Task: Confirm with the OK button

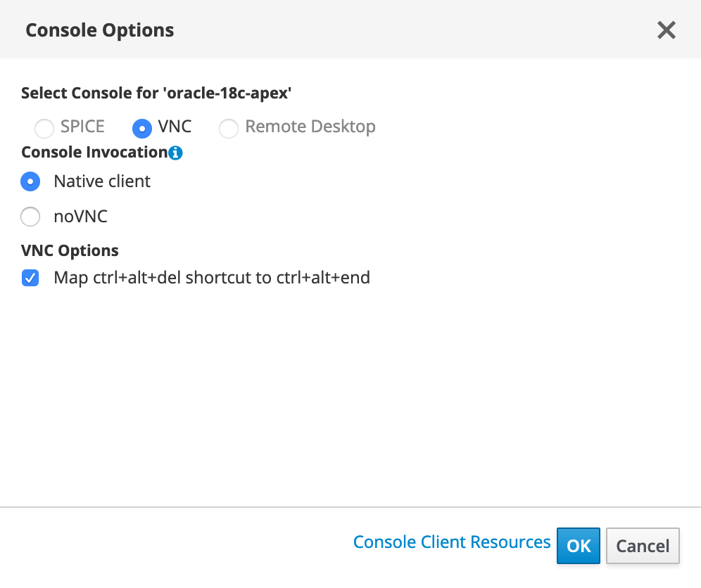Action: tap(578, 546)
